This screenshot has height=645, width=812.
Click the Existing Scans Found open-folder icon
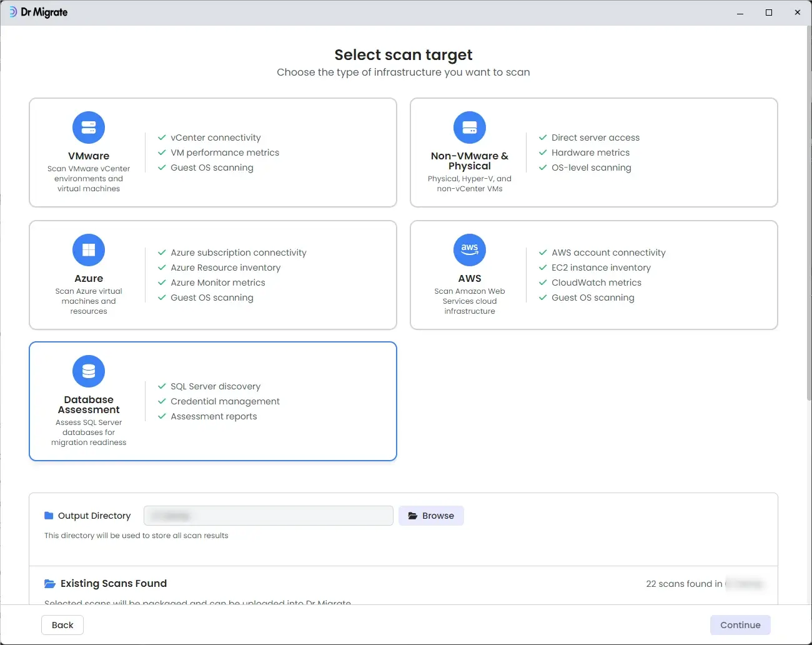(50, 584)
